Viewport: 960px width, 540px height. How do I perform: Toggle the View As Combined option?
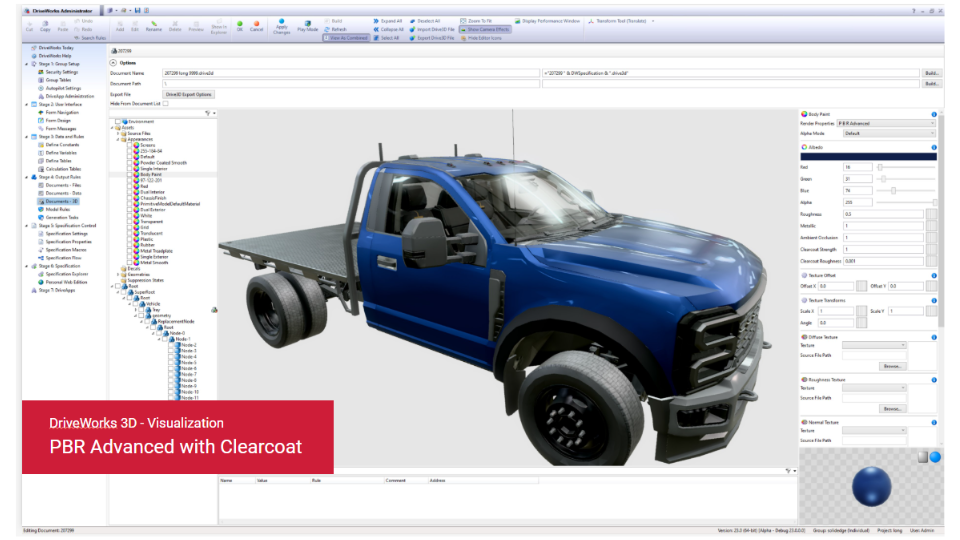point(346,38)
